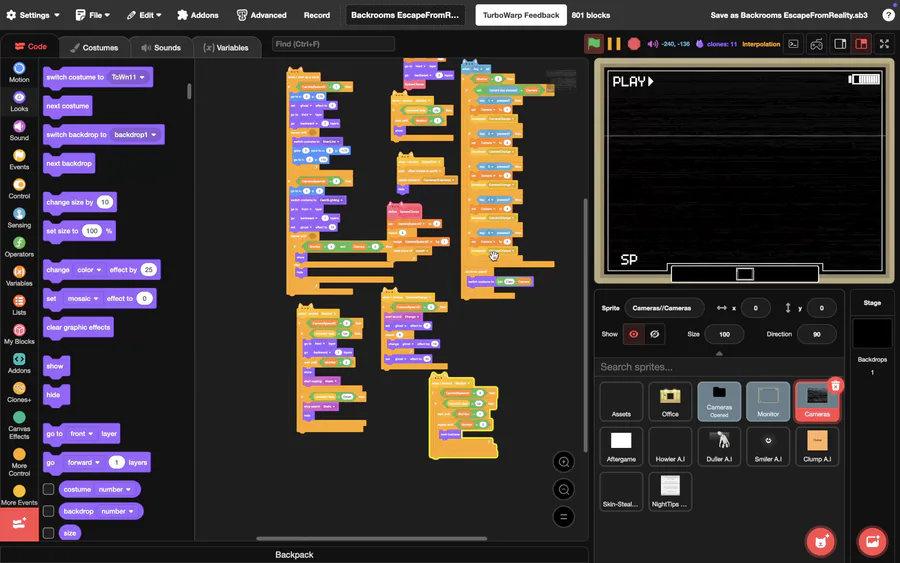Viewport: 900px width, 563px height.
Task: Open the Record menu item
Action: pyautogui.click(x=317, y=15)
